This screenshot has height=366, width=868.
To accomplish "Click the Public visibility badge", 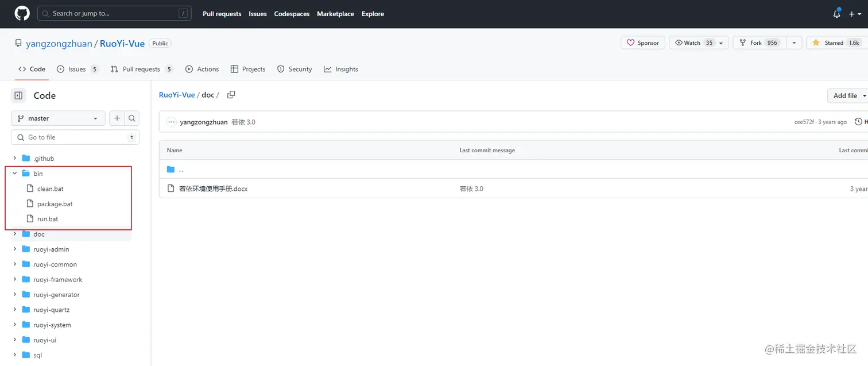I will point(160,43).
